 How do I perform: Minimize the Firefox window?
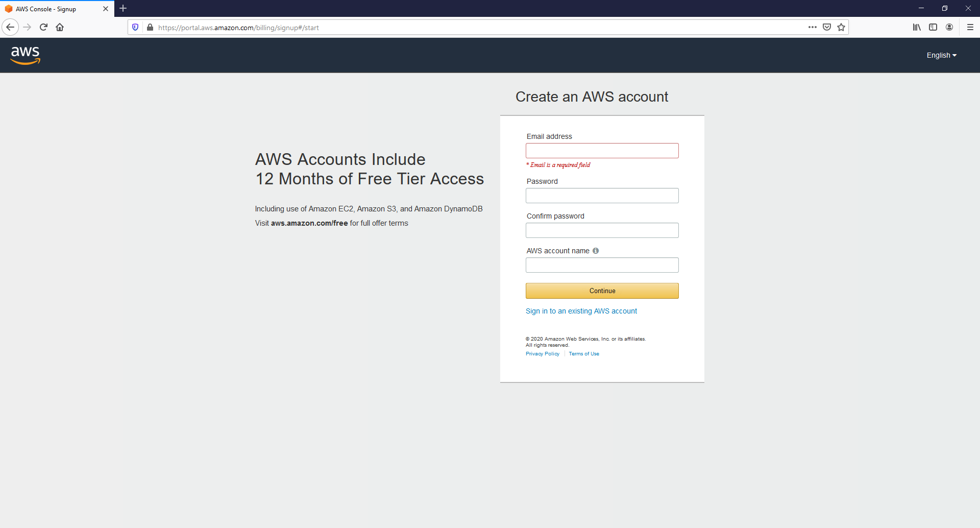[x=921, y=8]
